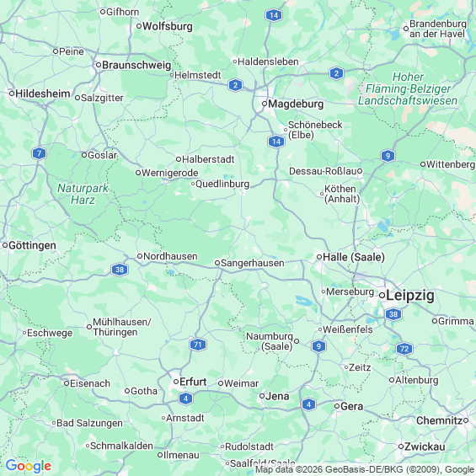Click the A38 shield west of Nordhausen
476x476 pixels.
120,270
